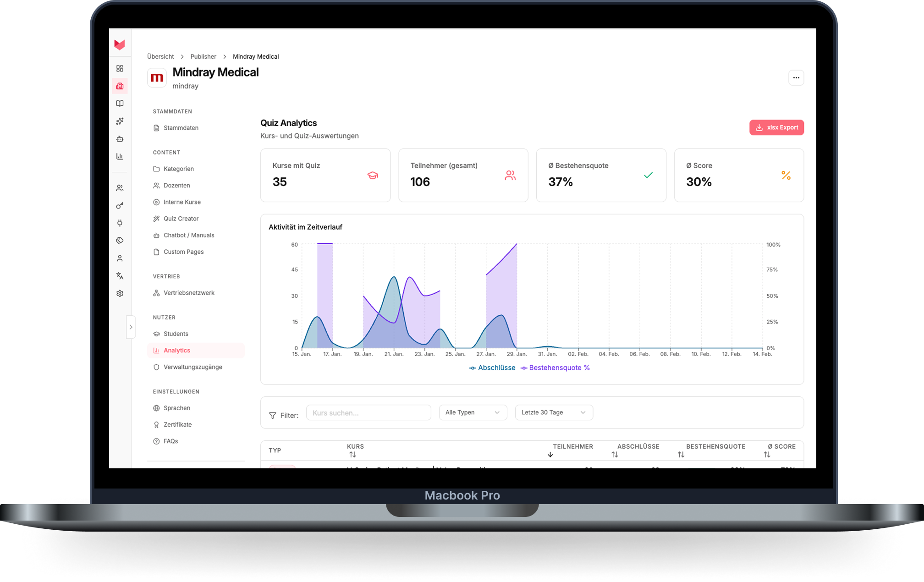Click the book icon in left rail

pos(120,104)
